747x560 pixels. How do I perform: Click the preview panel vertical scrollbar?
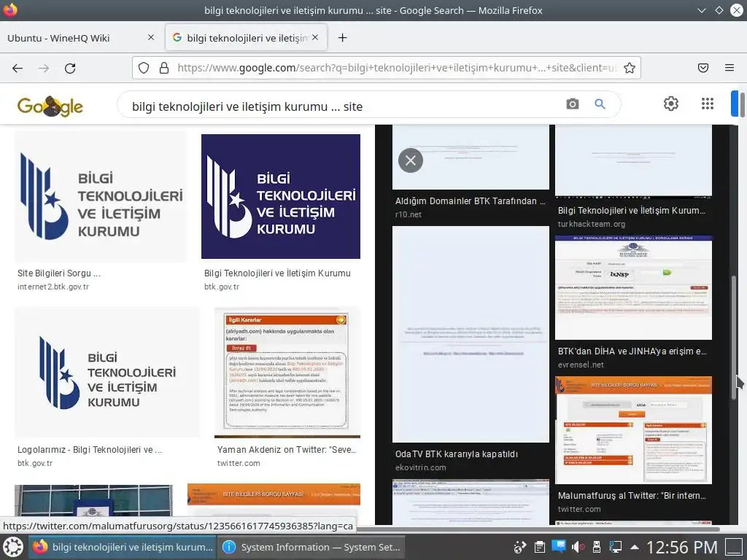(735, 337)
